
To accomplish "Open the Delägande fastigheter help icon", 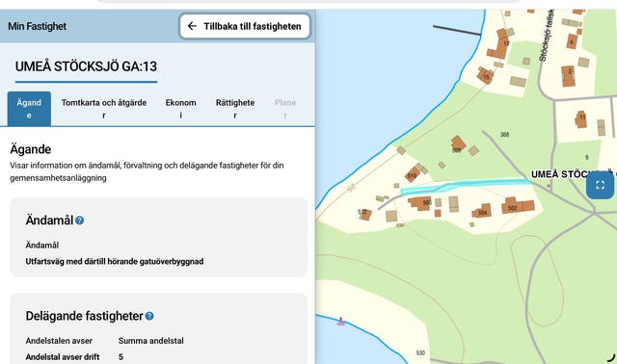I will (x=149, y=316).
